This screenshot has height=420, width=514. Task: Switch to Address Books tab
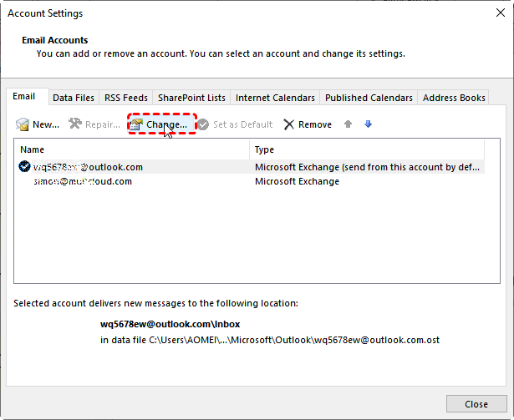454,98
